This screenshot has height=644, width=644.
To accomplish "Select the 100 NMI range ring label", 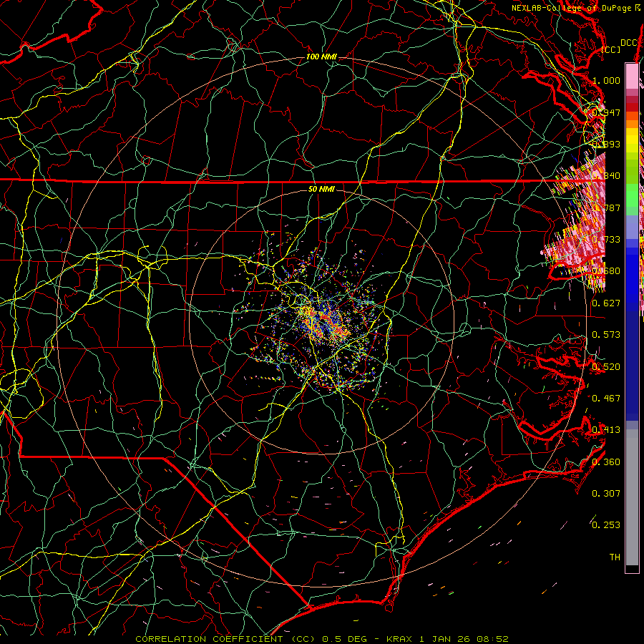I will [x=321, y=57].
